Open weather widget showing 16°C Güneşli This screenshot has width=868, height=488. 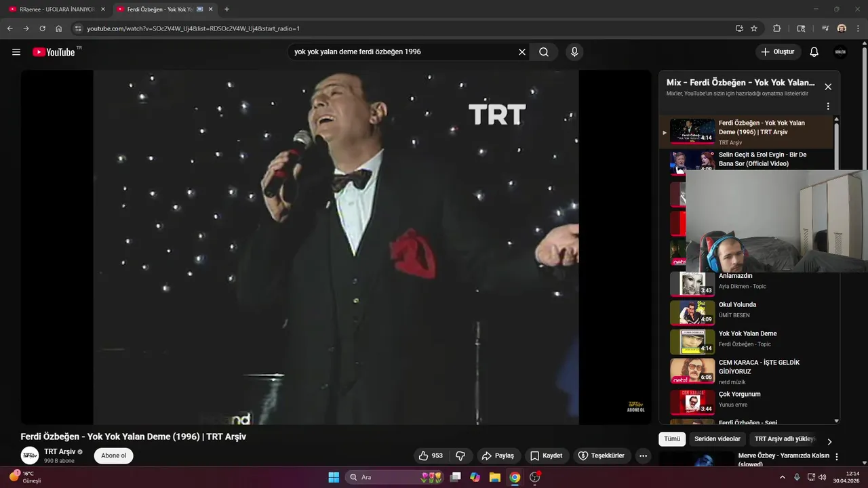coord(26,477)
